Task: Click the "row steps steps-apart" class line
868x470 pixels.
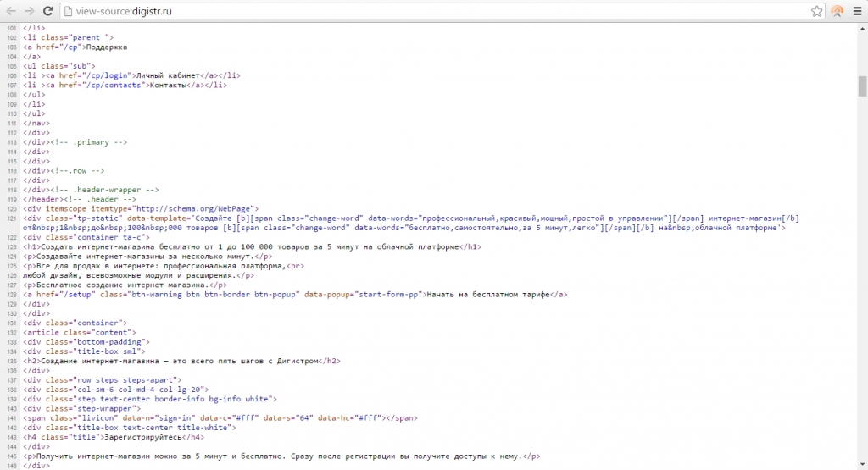Action: [103, 380]
